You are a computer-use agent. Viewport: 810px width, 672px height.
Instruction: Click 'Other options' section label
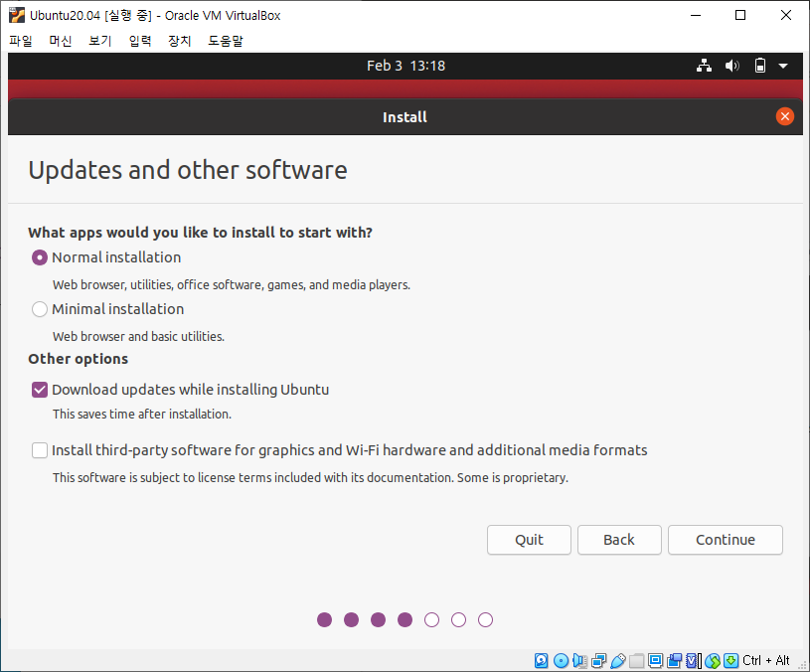point(78,359)
